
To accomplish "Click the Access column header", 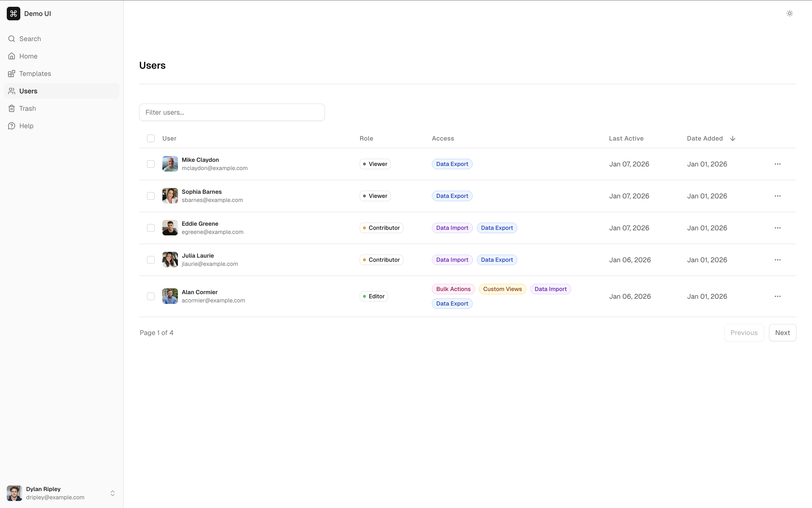I will tap(443, 138).
